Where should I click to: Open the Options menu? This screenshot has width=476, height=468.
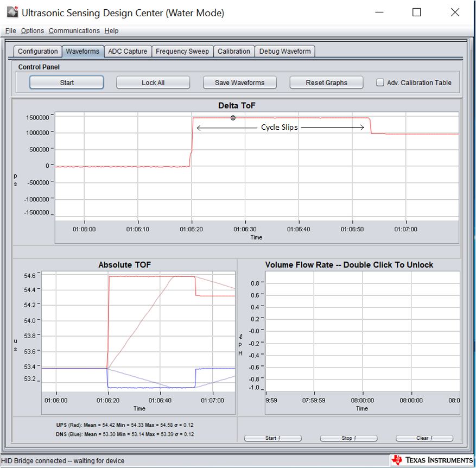(33, 31)
